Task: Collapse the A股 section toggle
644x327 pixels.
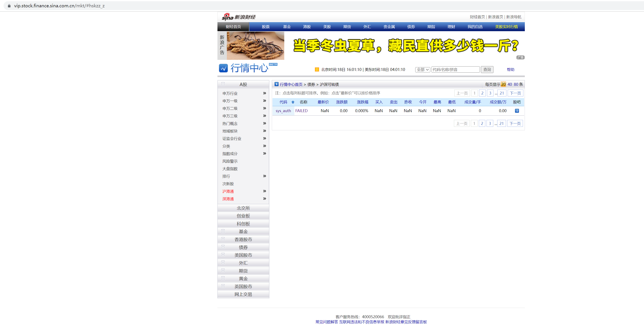Action: [x=223, y=84]
